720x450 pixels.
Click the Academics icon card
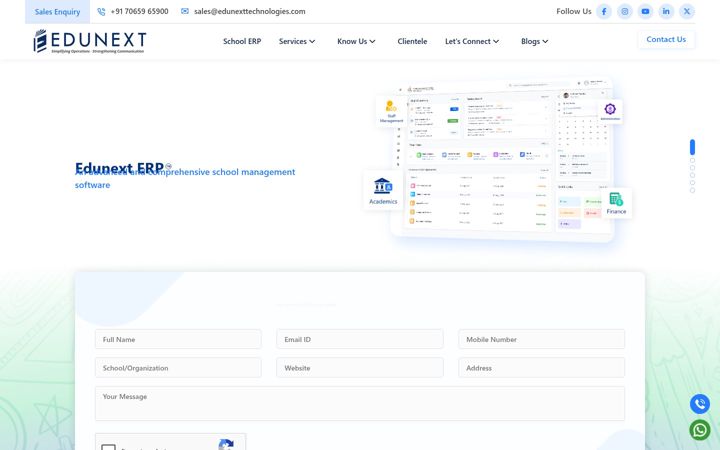pyautogui.click(x=383, y=191)
